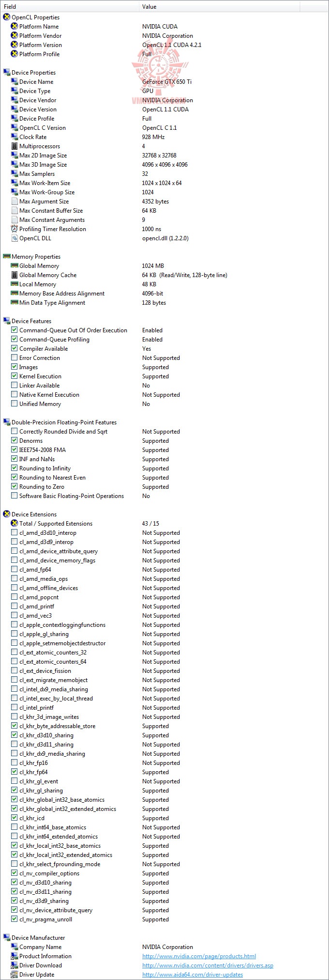Select the Total / Supported Extensions row

click(x=56, y=524)
